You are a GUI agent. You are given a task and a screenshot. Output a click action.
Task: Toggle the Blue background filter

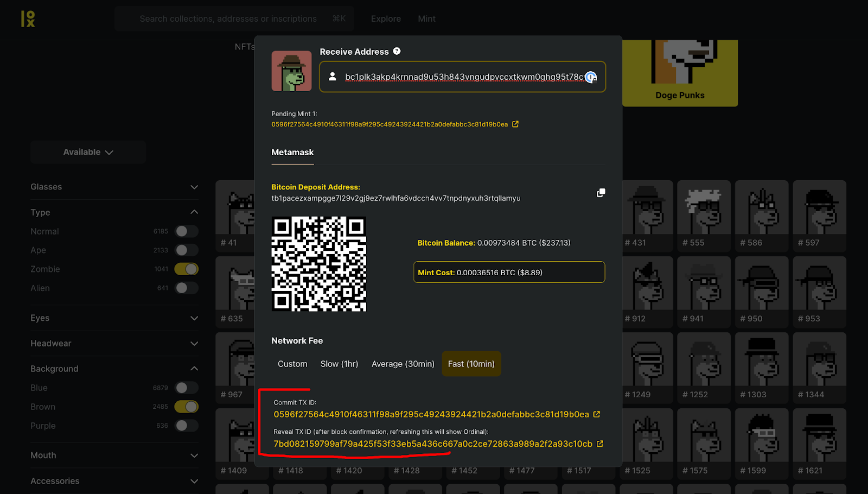tap(187, 388)
